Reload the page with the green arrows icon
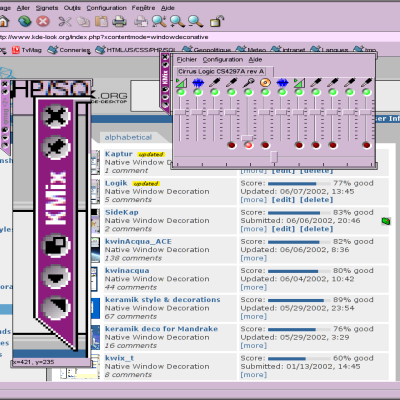The height and width of the screenshot is (400, 400). point(25,21)
